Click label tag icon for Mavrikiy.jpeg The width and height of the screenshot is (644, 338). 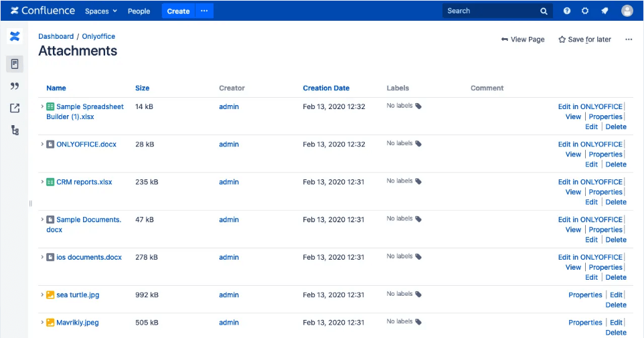418,321
